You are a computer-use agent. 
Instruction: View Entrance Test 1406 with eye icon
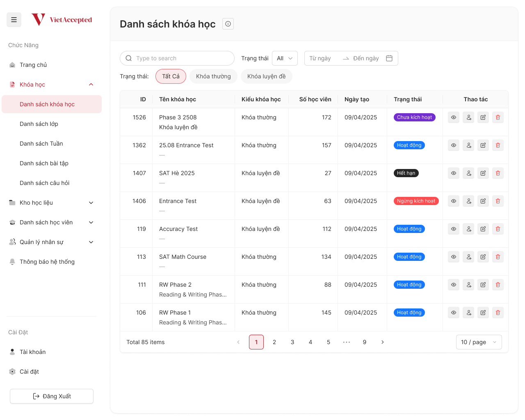coord(454,201)
